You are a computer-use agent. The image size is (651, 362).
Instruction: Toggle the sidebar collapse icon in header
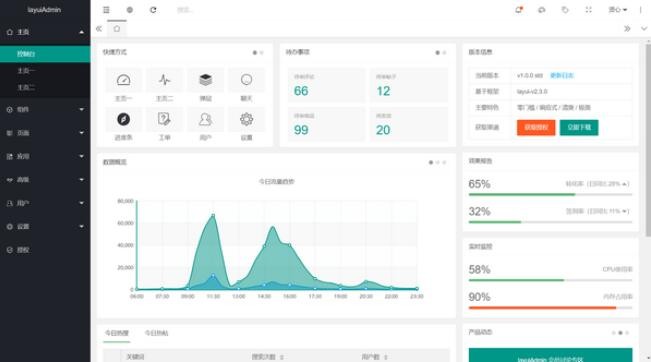106,10
